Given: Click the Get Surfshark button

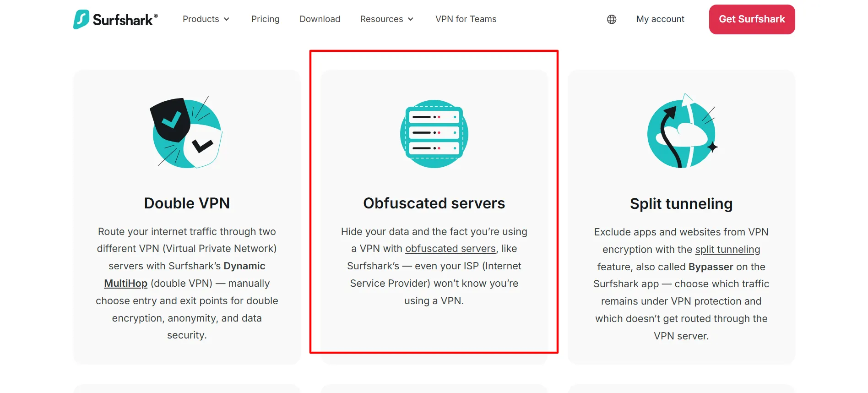Looking at the screenshot, I should pyautogui.click(x=752, y=19).
